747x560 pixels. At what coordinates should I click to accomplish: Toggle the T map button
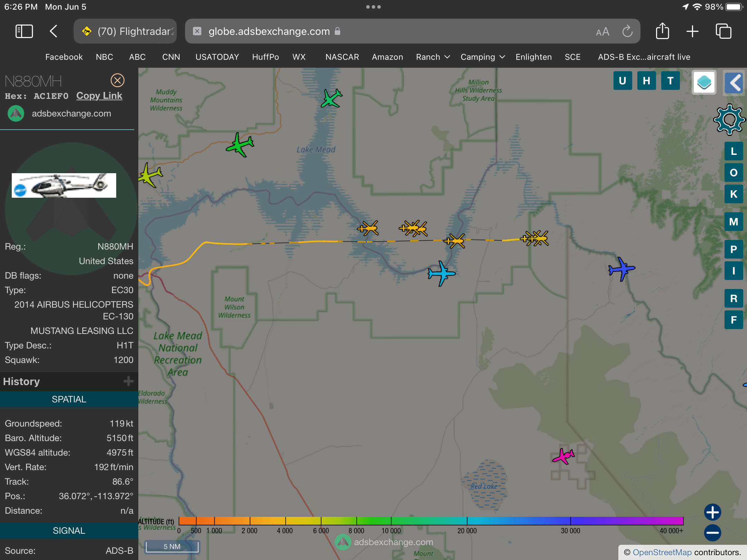click(x=670, y=81)
